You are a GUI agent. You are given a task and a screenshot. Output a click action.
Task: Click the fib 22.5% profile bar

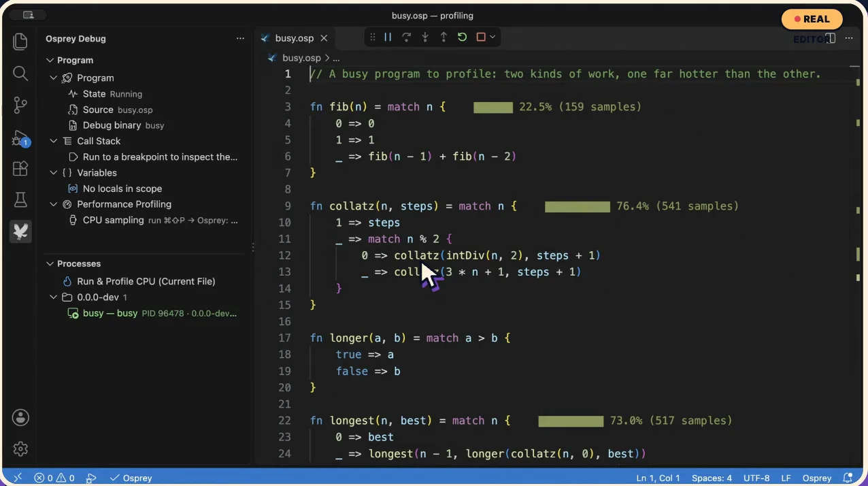point(493,107)
